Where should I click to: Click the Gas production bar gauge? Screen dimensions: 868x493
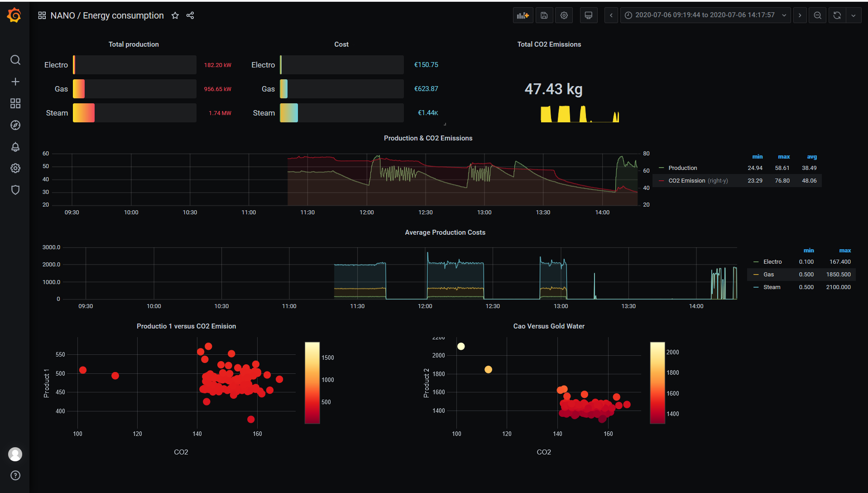[x=134, y=89]
